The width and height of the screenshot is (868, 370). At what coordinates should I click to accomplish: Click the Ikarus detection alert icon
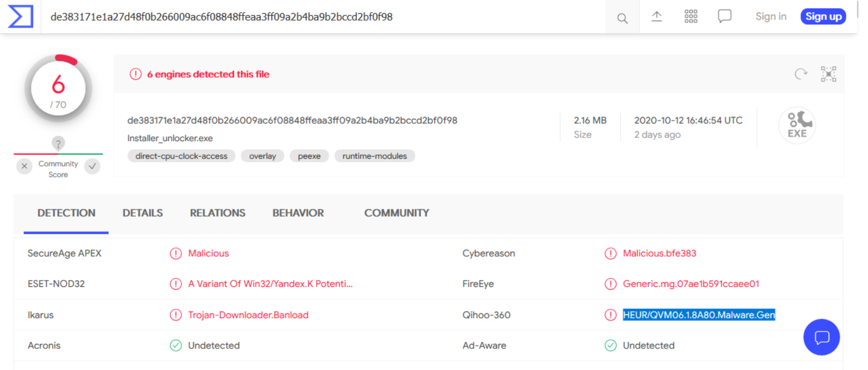pyautogui.click(x=176, y=315)
